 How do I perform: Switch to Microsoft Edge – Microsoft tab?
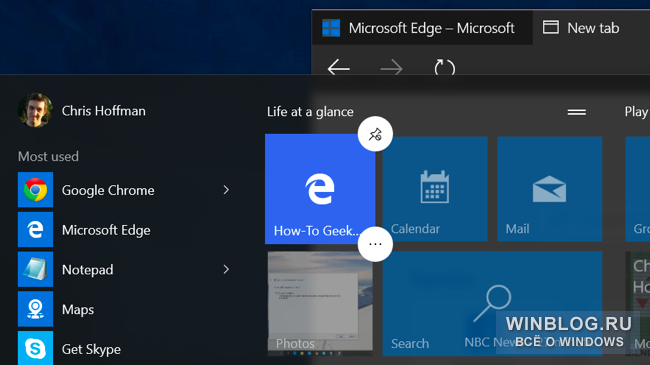coord(422,28)
